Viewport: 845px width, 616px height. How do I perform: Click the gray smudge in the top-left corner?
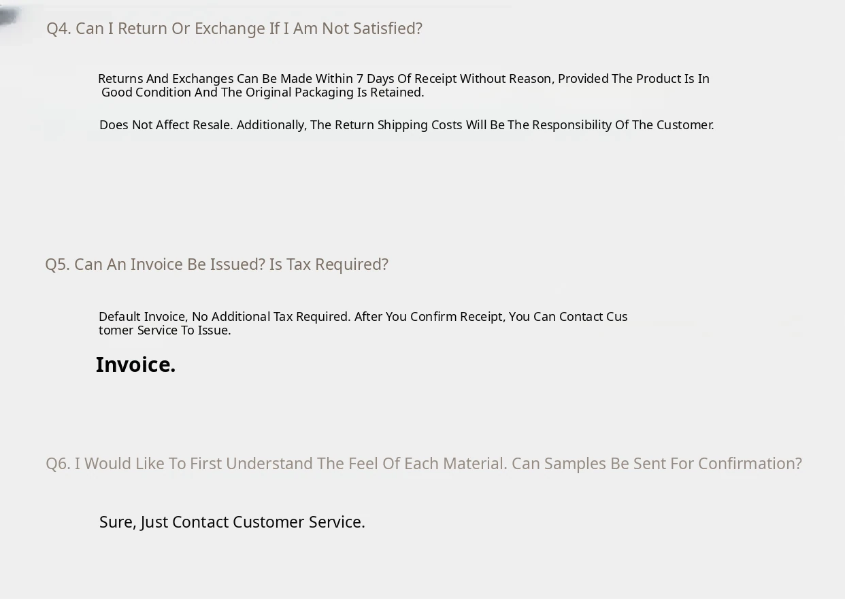(x=8, y=17)
